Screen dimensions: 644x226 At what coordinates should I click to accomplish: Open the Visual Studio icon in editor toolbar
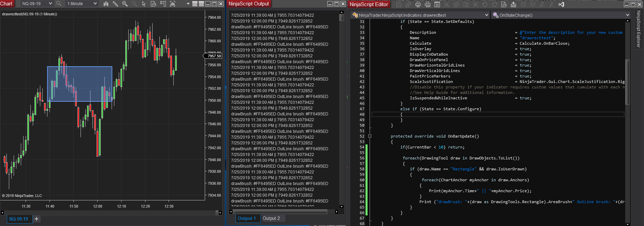pyautogui.click(x=561, y=4)
